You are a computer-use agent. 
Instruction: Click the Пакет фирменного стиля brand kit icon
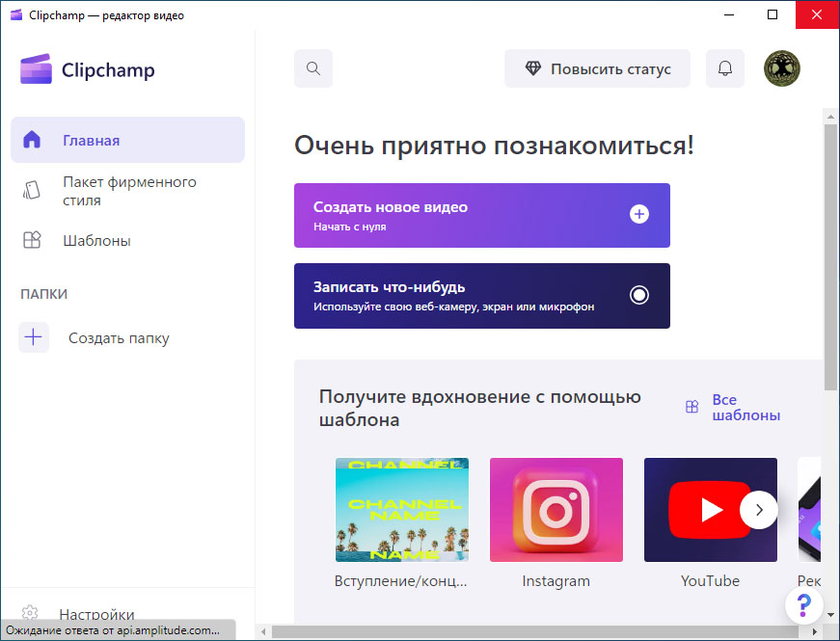(x=32, y=190)
